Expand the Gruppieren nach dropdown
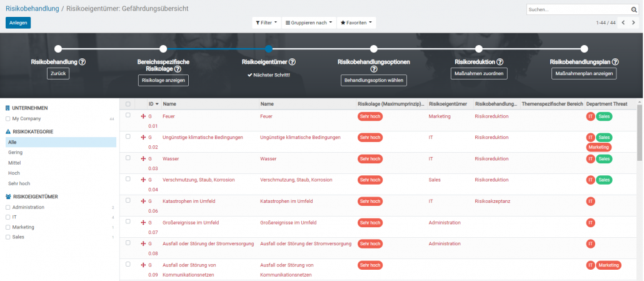Screen dimensions: 644x281 [308, 23]
